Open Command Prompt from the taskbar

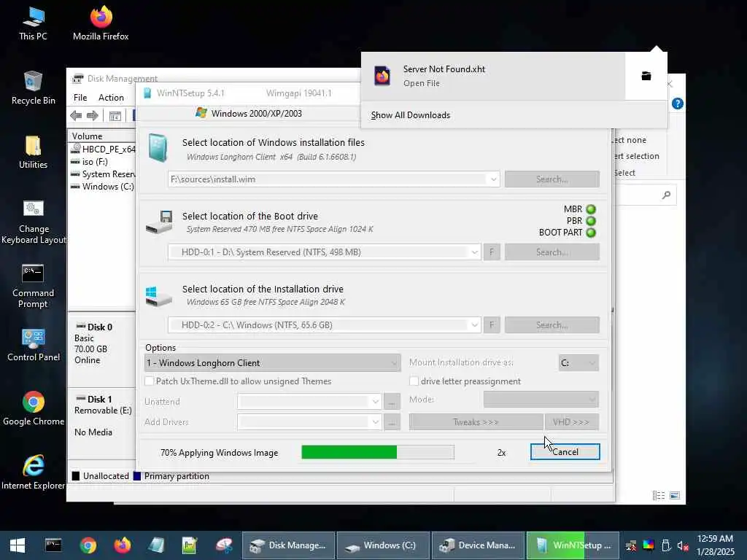53,545
